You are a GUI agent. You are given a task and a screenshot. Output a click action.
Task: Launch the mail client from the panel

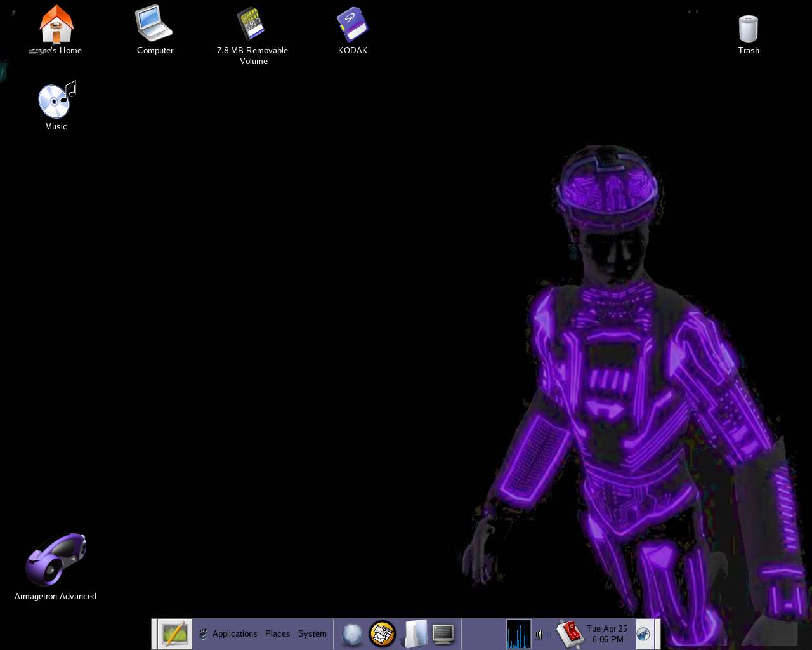click(x=383, y=634)
